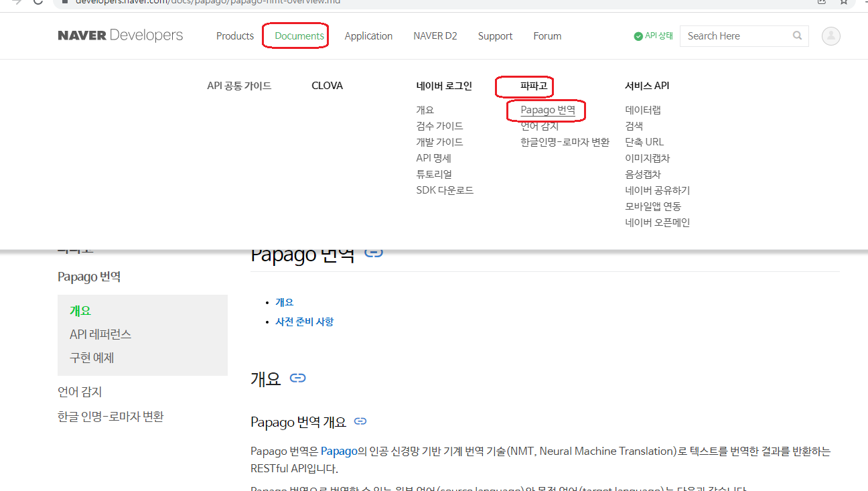868x491 pixels.
Task: Open 개요 under 네이버 로그인
Action: click(x=425, y=110)
